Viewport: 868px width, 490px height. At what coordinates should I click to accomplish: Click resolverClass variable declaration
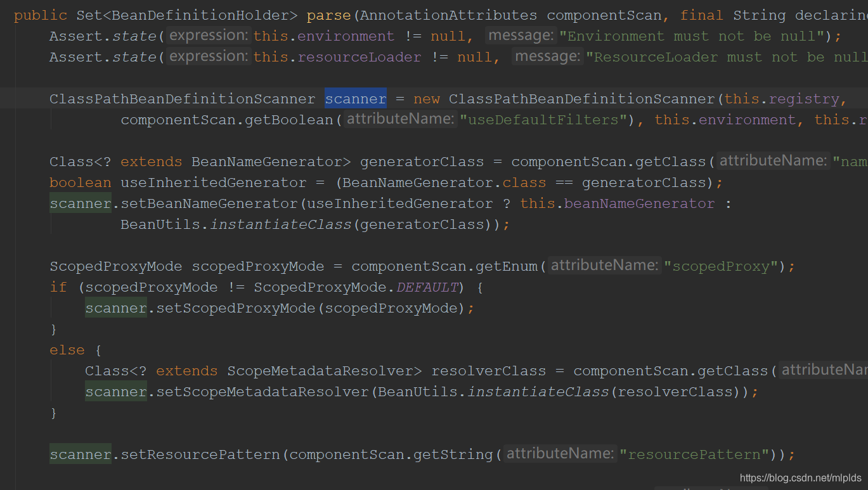click(489, 371)
